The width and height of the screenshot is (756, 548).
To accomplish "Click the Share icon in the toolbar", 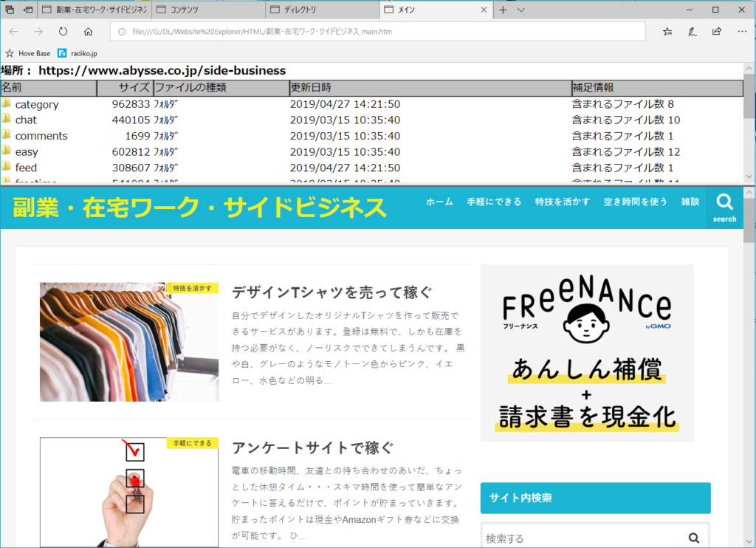I will (716, 32).
